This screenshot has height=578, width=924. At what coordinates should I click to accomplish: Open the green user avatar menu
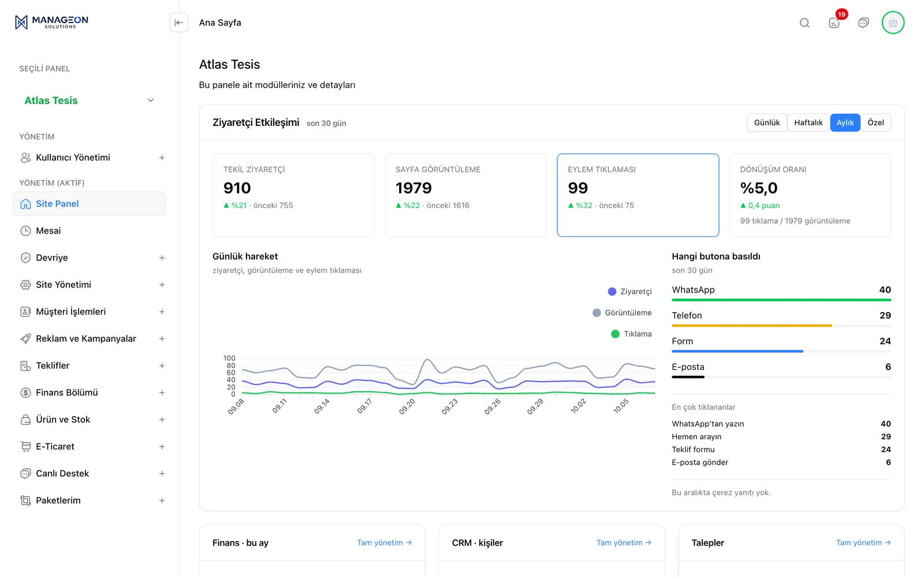pyautogui.click(x=893, y=23)
